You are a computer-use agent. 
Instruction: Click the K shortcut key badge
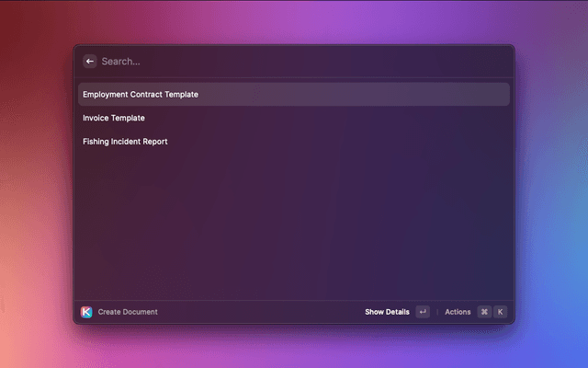pos(500,312)
